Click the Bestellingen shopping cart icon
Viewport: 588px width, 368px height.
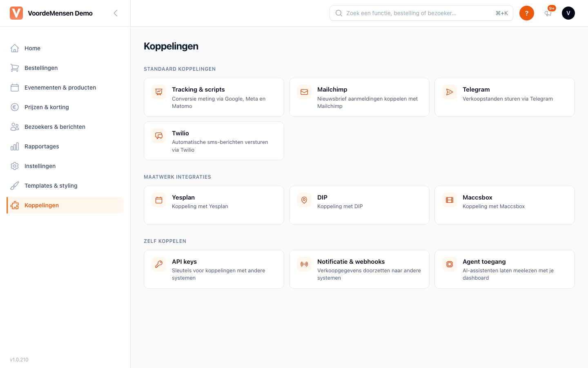click(x=15, y=68)
